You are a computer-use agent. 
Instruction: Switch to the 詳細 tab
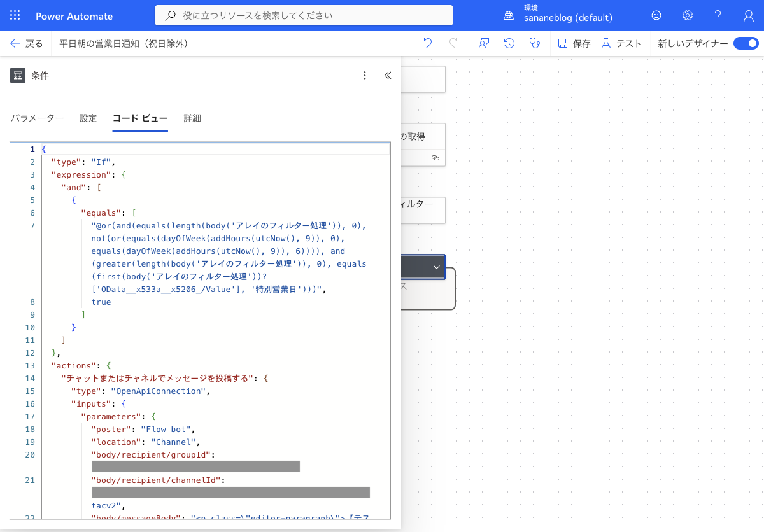(x=192, y=118)
